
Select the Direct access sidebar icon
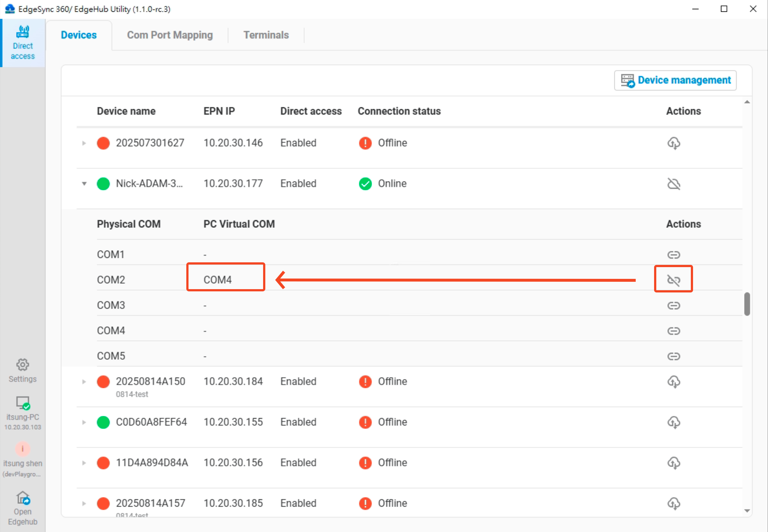[23, 42]
